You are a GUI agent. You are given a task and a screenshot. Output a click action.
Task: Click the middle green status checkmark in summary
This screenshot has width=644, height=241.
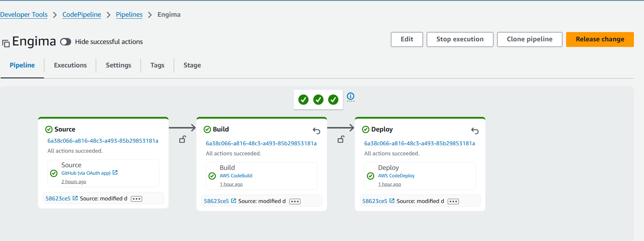click(318, 99)
